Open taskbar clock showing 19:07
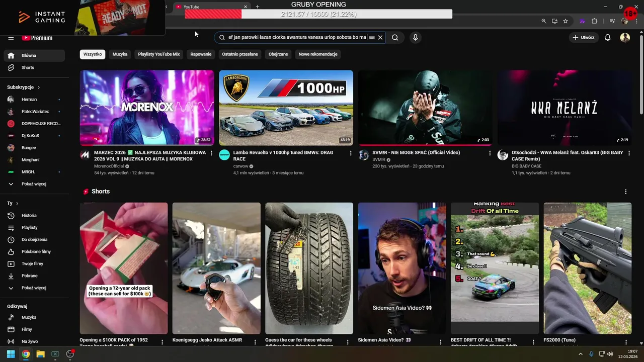The image size is (644, 362). (x=627, y=354)
